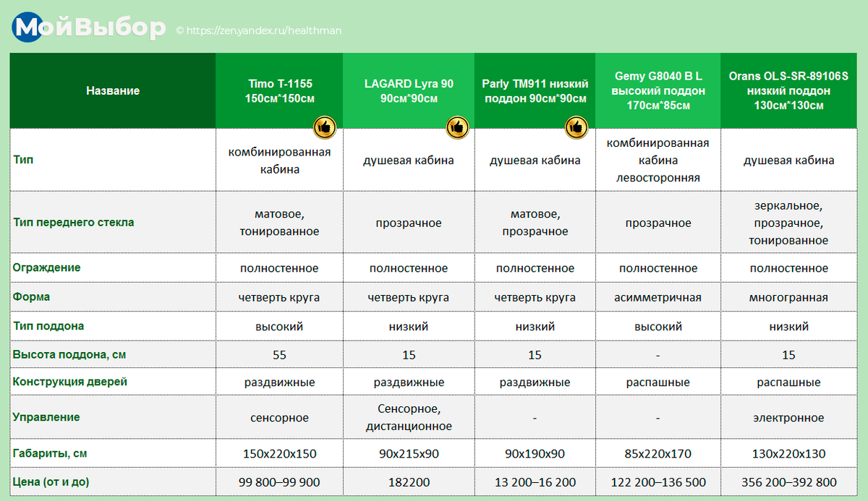Click dimensions value 90x190x90

[x=535, y=454]
